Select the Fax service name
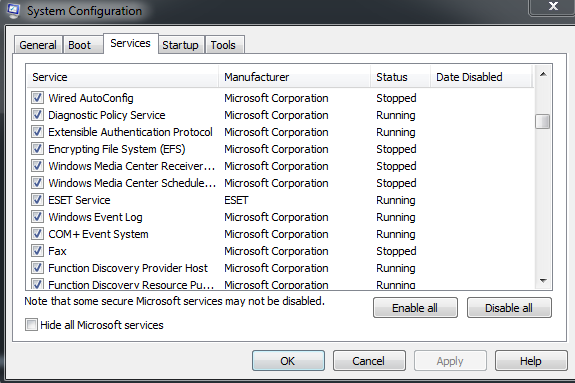This screenshot has width=575, height=383. pos(57,251)
